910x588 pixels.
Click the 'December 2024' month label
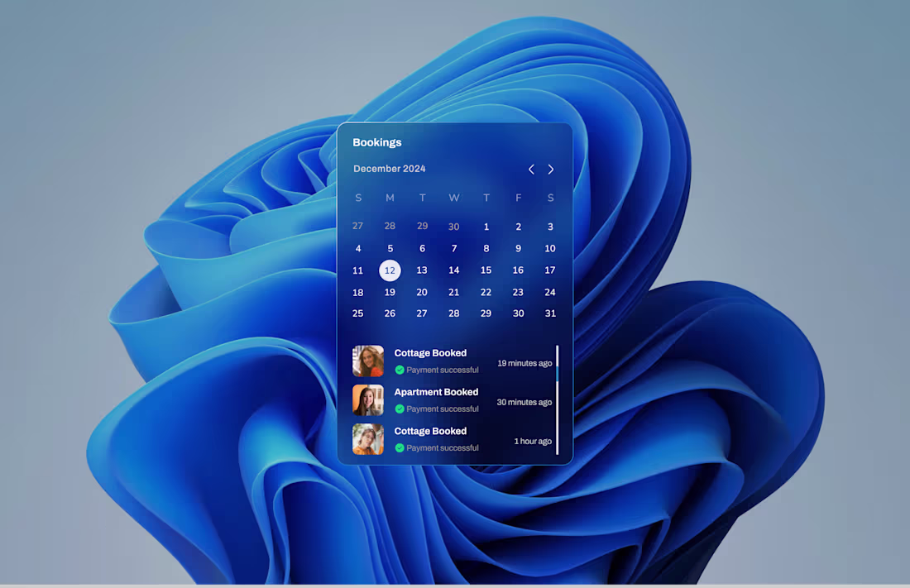click(x=390, y=169)
